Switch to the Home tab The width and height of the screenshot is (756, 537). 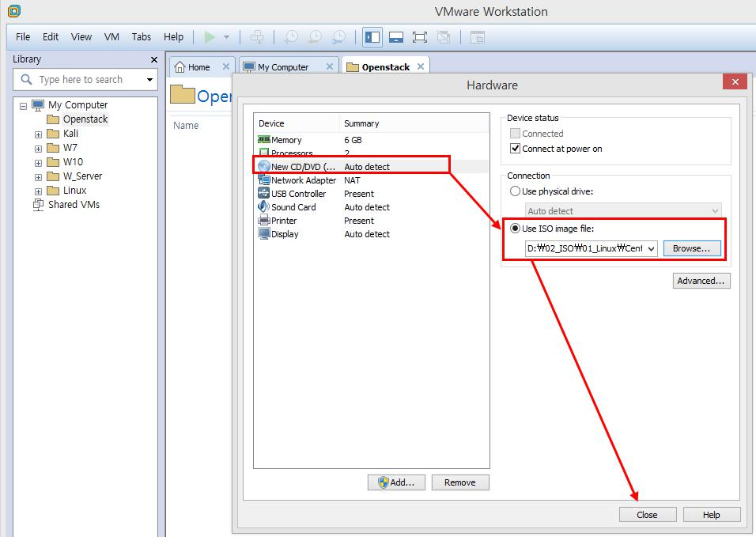pyautogui.click(x=197, y=67)
